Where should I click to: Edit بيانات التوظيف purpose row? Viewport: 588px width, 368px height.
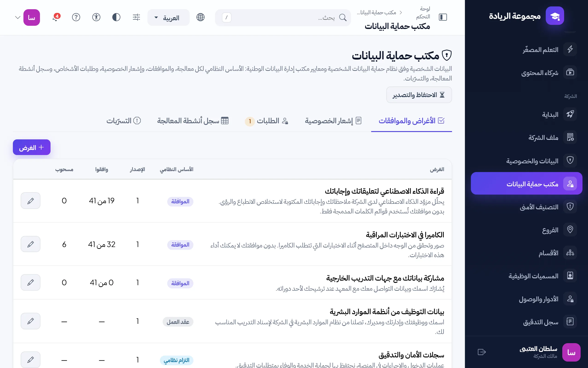click(x=30, y=321)
